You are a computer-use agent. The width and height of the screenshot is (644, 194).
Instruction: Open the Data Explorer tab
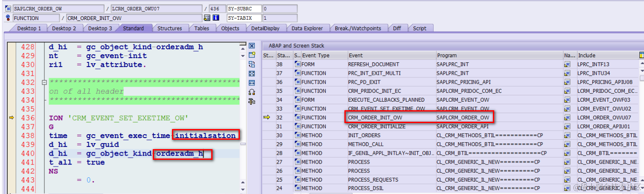[x=306, y=28]
